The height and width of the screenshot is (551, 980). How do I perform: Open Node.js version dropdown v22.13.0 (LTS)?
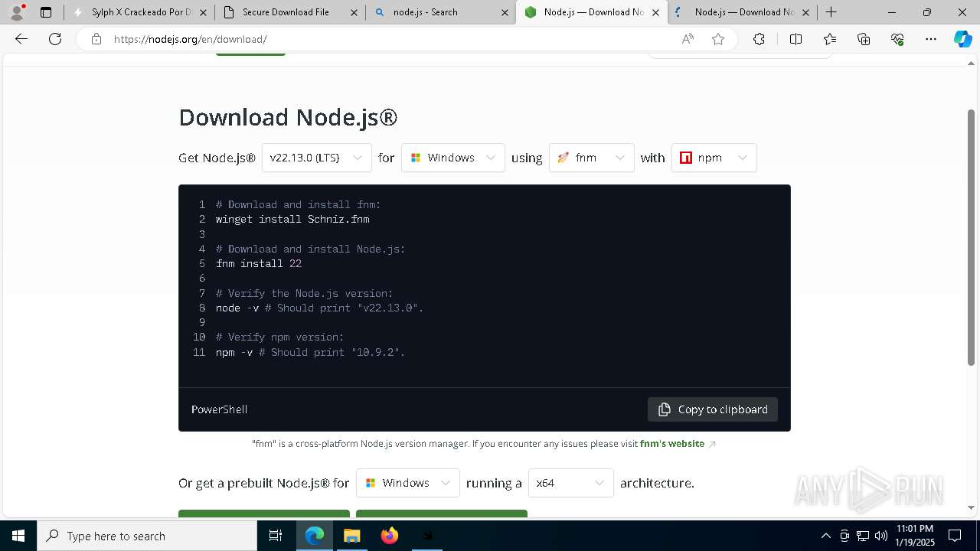pos(317,158)
